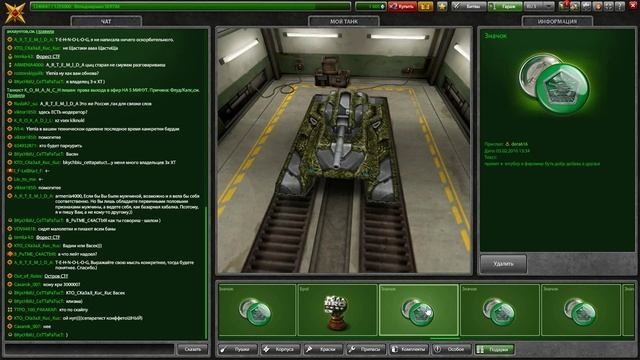The image size is (640, 360).
Task: Select the Подарки gifts category
Action: click(x=494, y=349)
